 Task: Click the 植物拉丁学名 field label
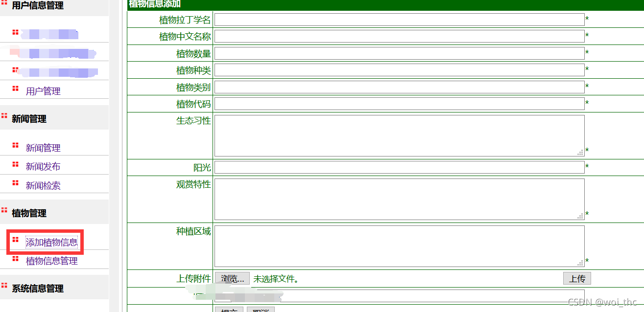click(x=185, y=20)
